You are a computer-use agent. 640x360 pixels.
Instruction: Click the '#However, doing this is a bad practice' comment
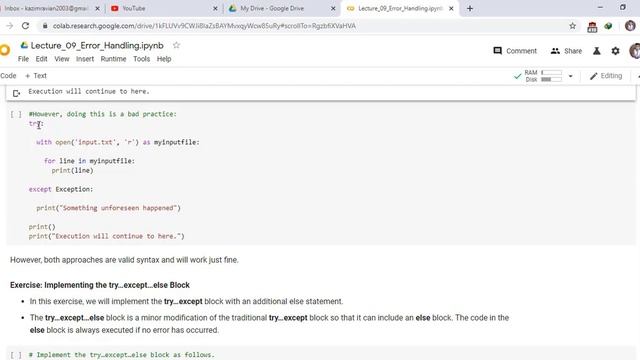coord(102,114)
